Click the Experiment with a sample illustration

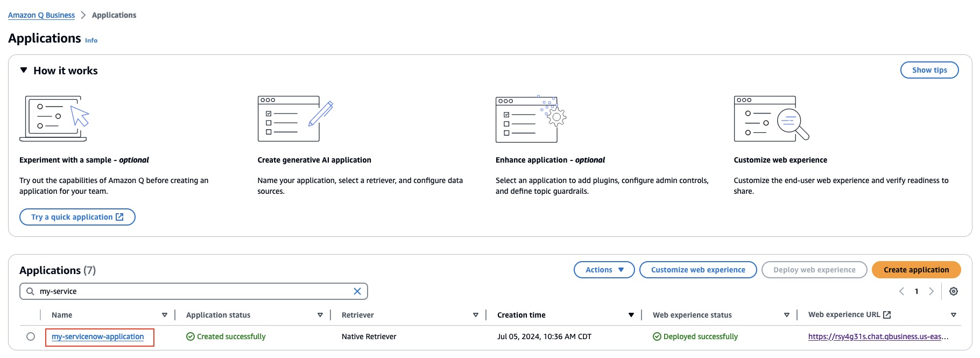(x=54, y=118)
